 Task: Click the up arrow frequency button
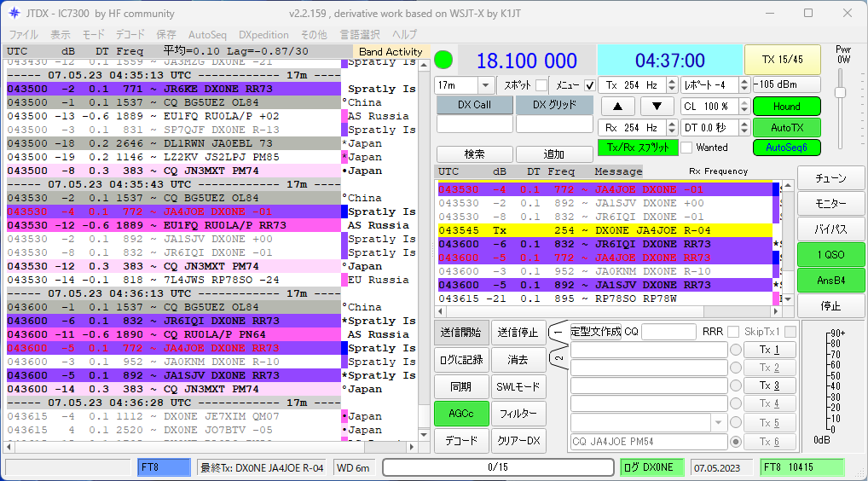(x=618, y=107)
